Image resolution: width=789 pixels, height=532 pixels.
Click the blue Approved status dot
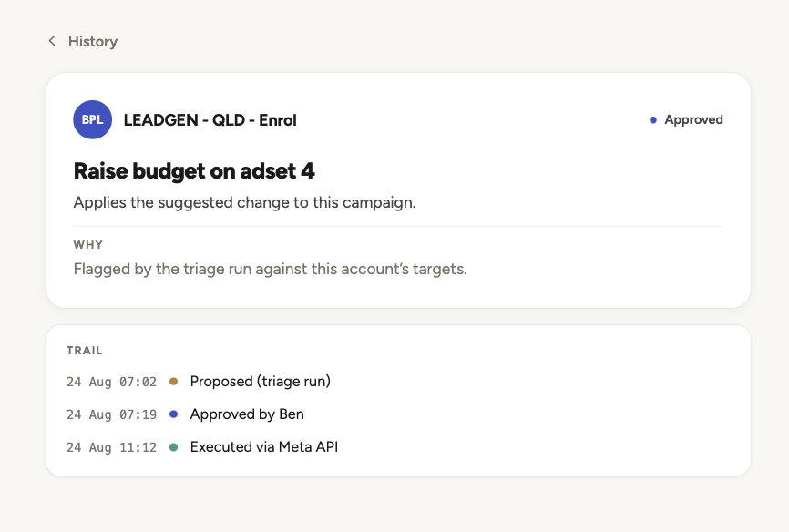pos(653,119)
